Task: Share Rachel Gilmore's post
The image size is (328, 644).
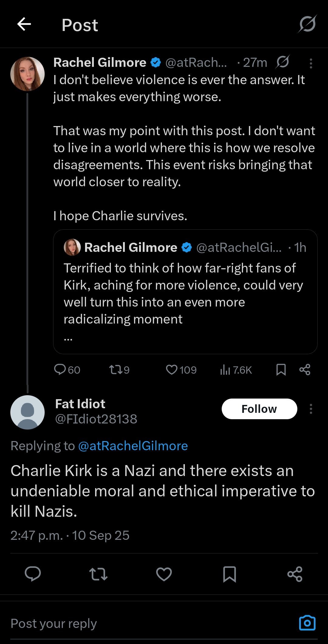Action: pos(305,370)
